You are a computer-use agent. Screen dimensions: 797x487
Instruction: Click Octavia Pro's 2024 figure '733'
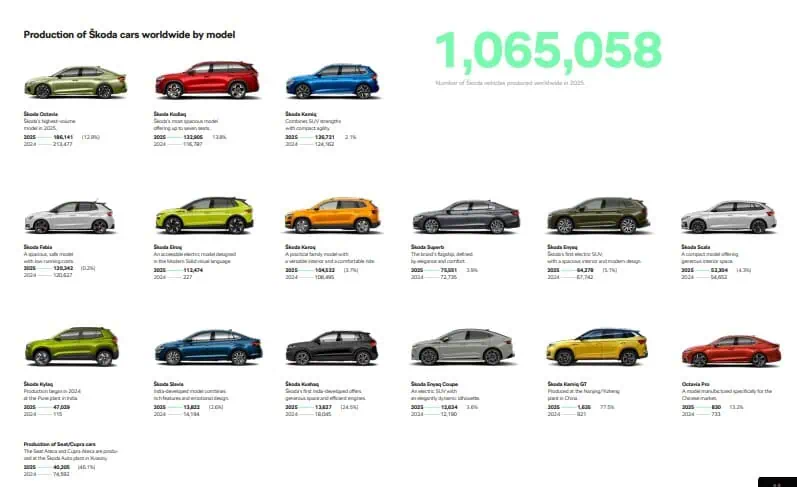716,414
